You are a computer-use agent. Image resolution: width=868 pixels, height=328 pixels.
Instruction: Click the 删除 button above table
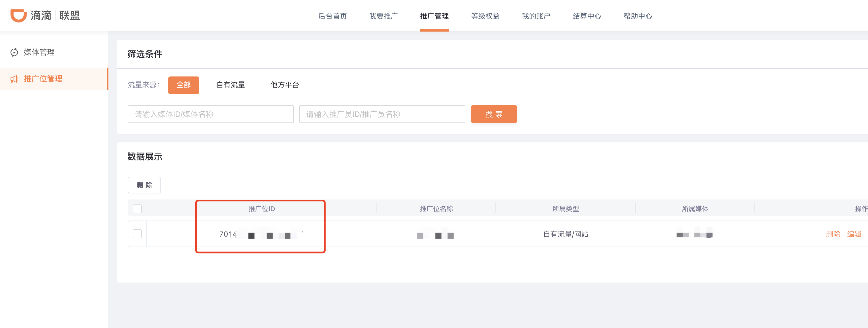[144, 185]
